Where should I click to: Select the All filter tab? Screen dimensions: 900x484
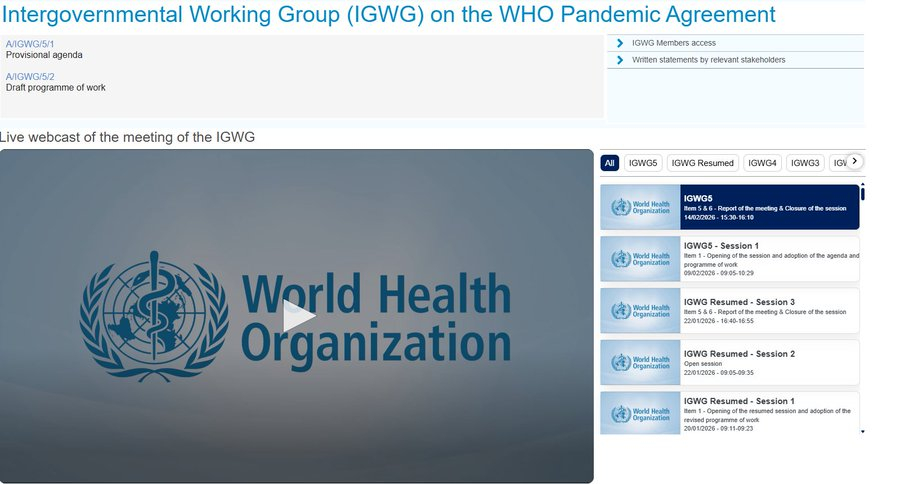pyautogui.click(x=610, y=163)
